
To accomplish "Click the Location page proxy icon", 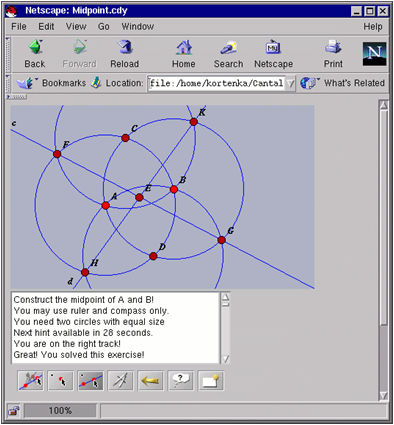I will 96,83.
